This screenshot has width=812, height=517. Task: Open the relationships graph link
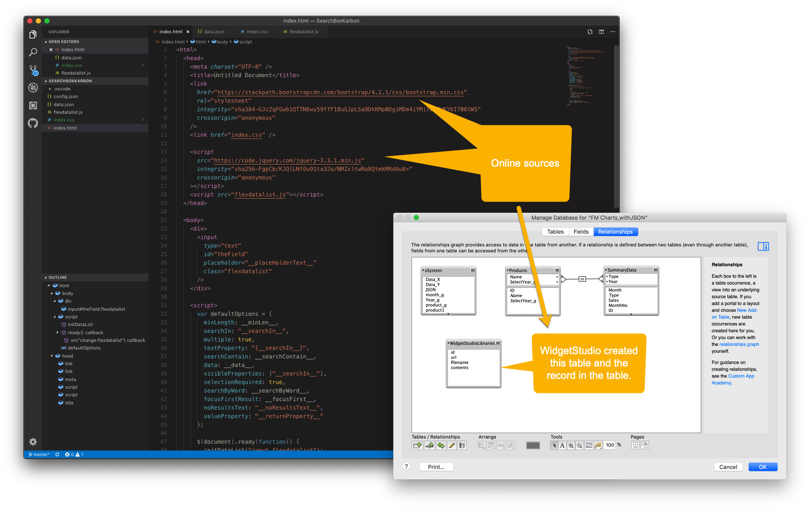pos(739,344)
